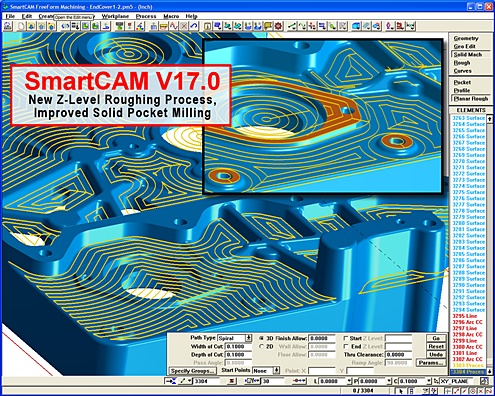The image size is (495, 396).
Task: Click the Reset button
Action: 436,346
